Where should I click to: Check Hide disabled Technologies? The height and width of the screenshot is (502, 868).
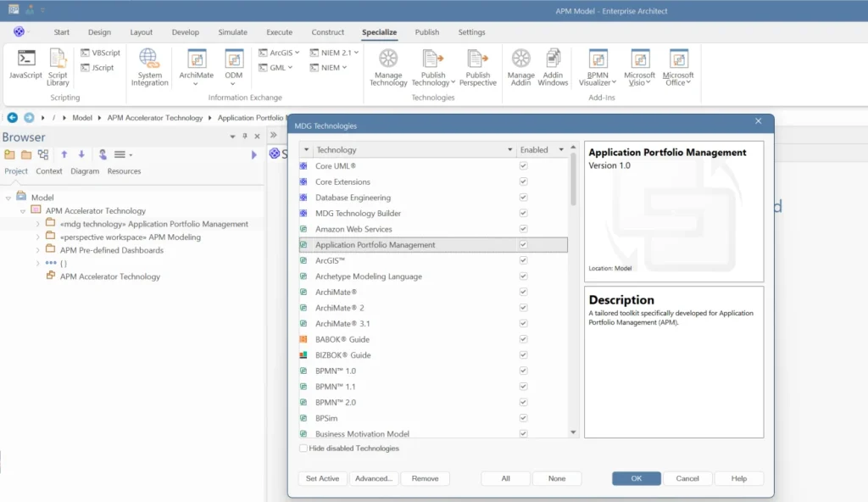(x=303, y=449)
